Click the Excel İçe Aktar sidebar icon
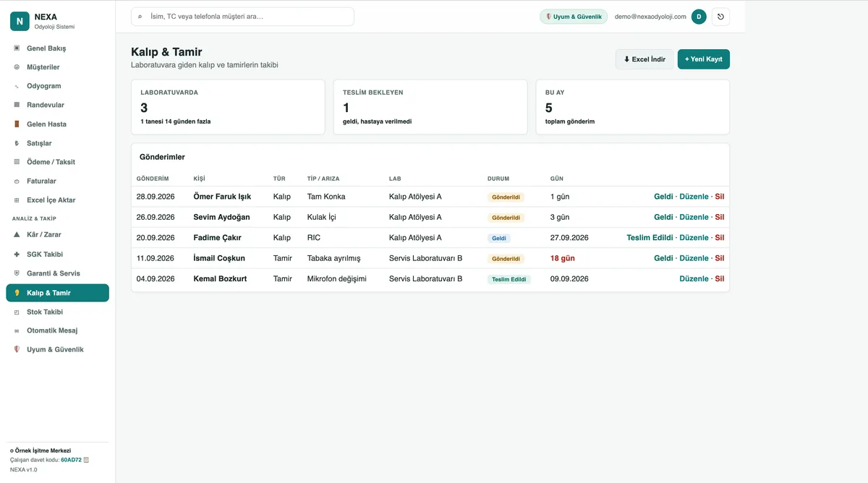 pos(17,200)
